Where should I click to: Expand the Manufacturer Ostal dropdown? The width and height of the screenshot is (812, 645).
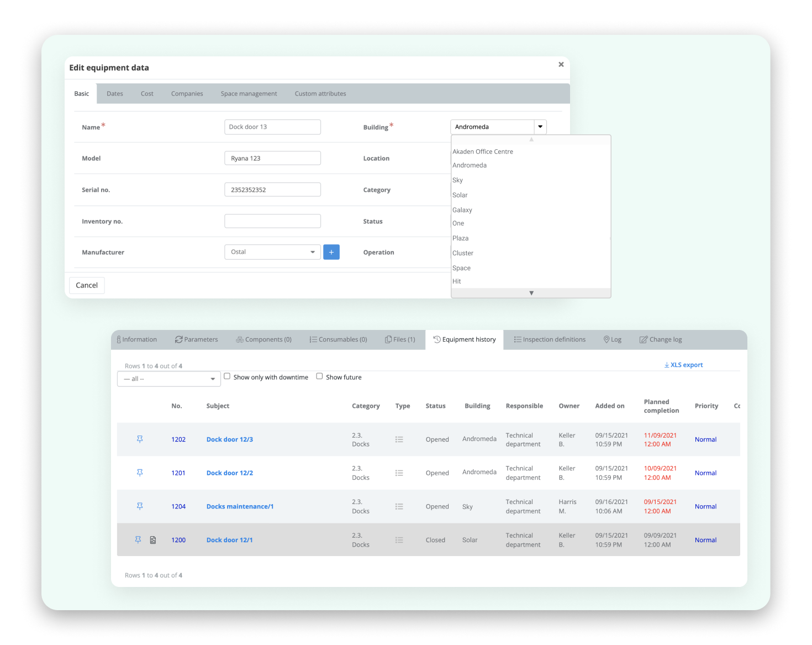(273, 252)
